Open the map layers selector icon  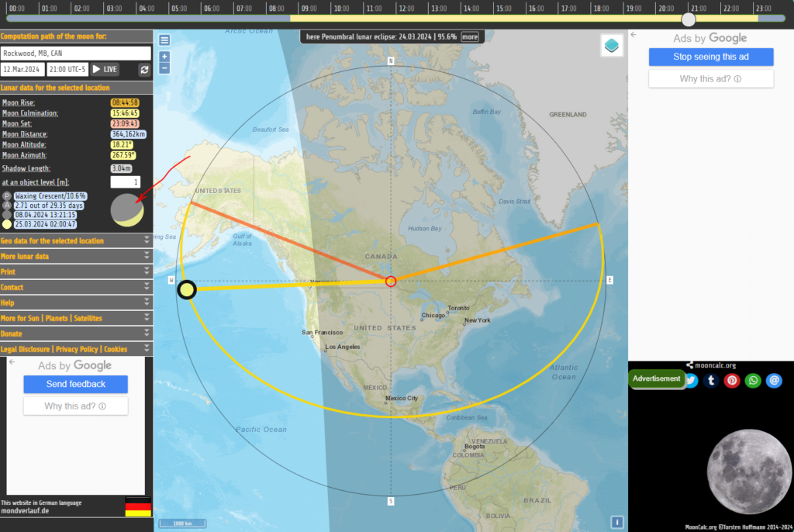point(612,46)
